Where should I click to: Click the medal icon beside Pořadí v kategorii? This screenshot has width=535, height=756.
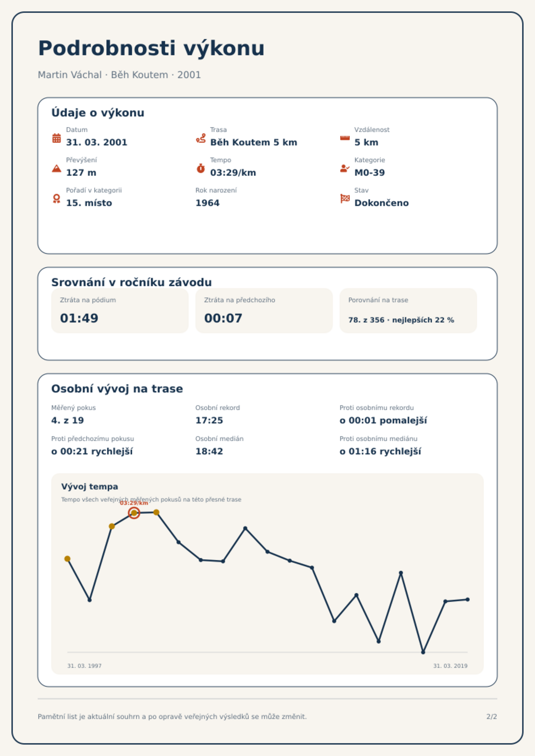click(57, 199)
